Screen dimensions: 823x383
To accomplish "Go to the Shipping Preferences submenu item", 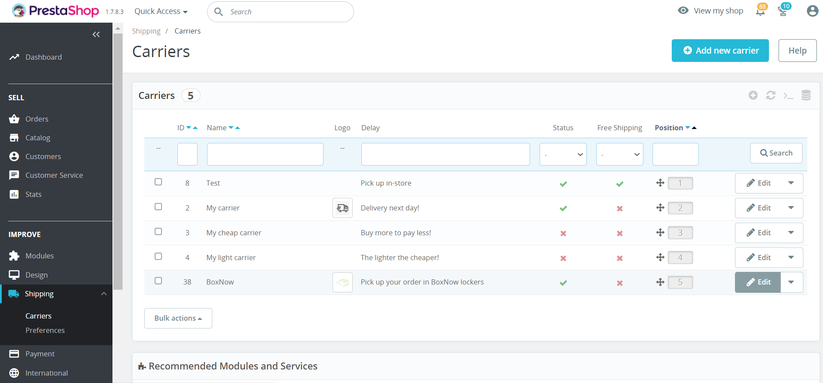I will click(45, 331).
